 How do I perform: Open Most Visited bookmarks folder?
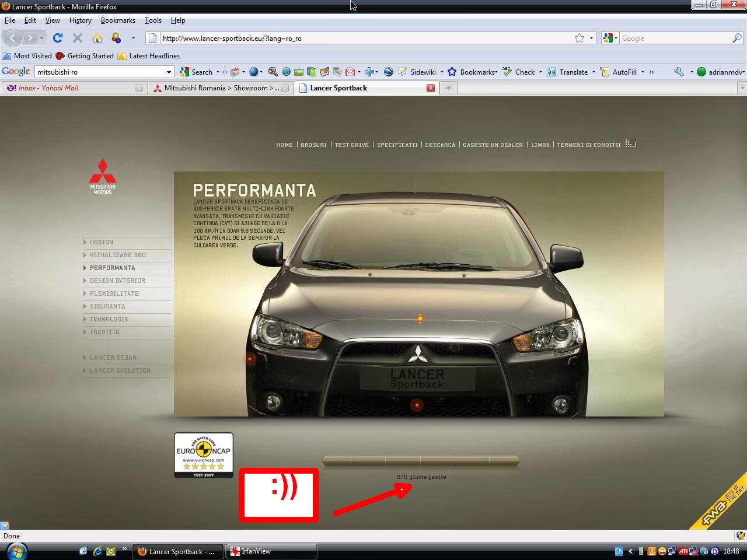pos(27,56)
